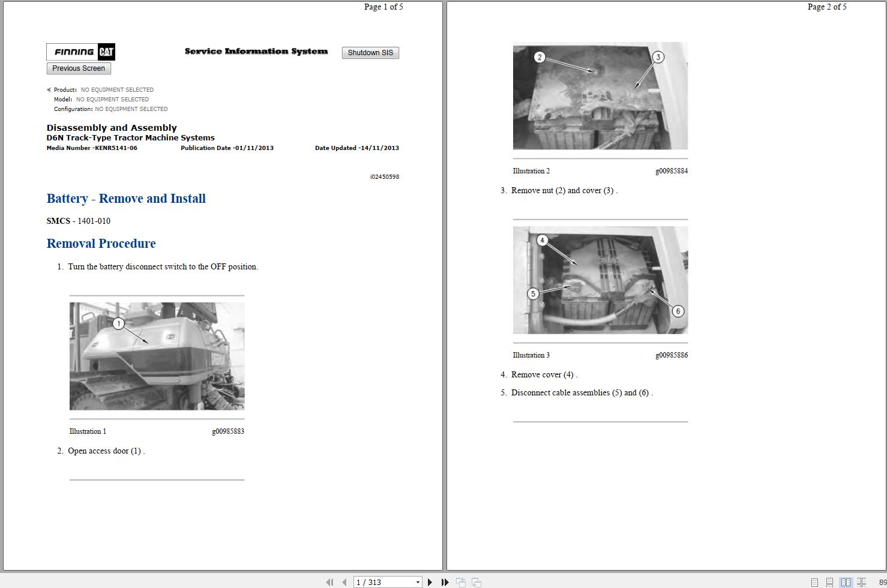Click caption g00985886
The image size is (887, 588).
(672, 355)
